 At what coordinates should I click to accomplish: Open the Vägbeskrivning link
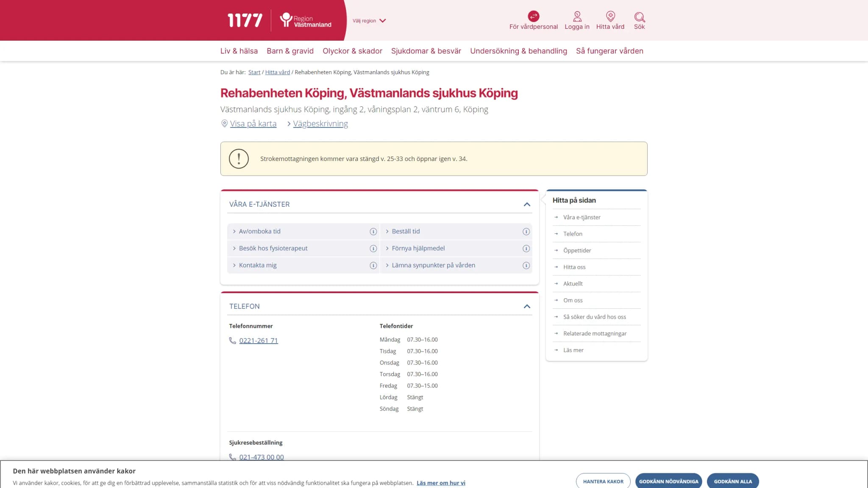point(320,124)
